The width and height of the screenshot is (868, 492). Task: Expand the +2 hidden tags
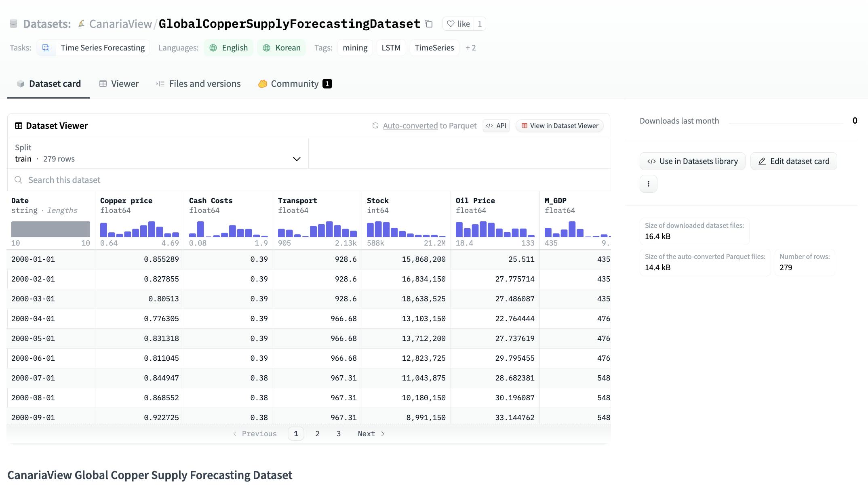470,48
